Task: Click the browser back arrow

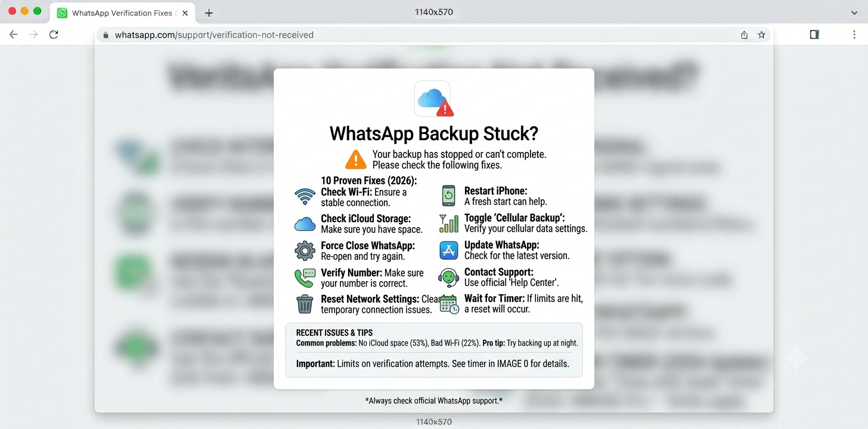Action: [14, 35]
